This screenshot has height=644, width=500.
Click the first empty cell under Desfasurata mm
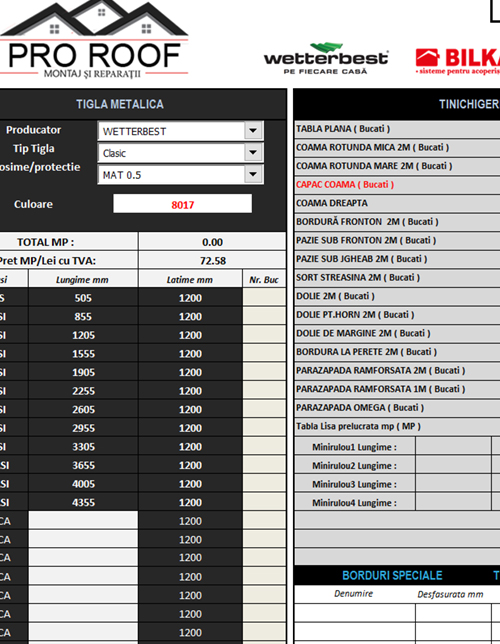pyautogui.click(x=453, y=613)
